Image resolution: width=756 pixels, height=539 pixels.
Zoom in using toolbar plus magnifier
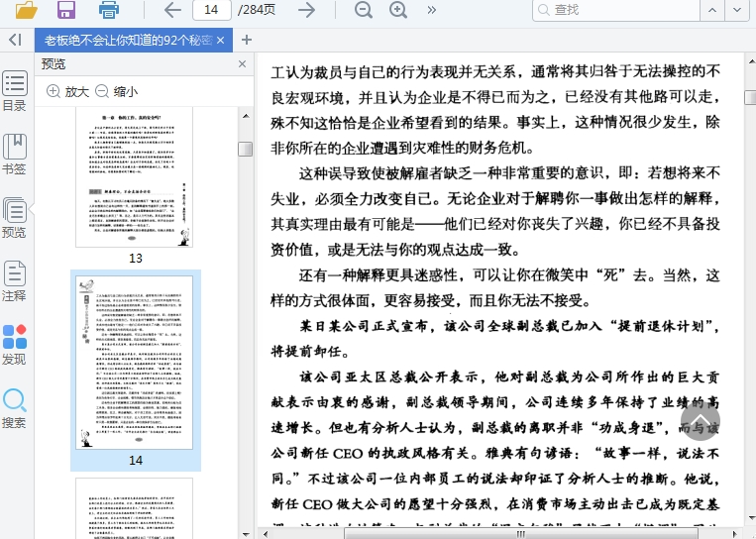pyautogui.click(x=398, y=10)
